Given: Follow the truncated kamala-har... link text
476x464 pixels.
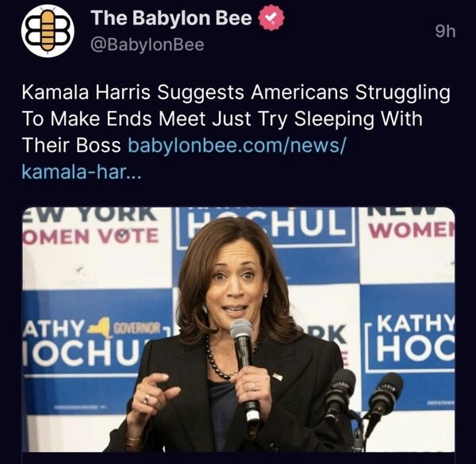Looking at the screenshot, I should point(82,172).
